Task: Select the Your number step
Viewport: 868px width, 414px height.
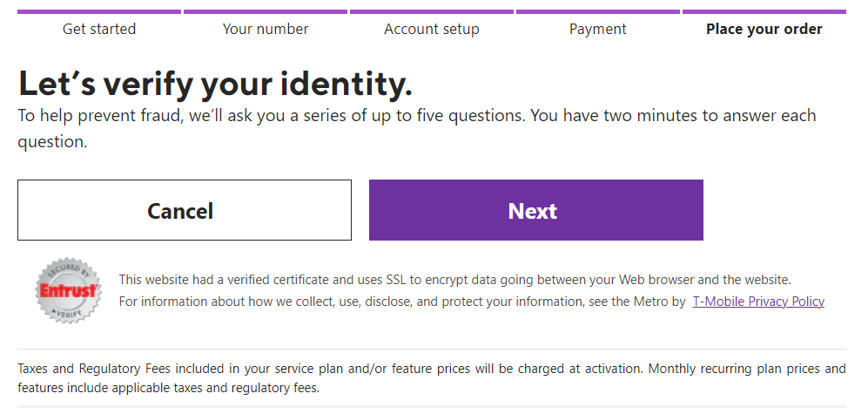Action: click(x=266, y=29)
